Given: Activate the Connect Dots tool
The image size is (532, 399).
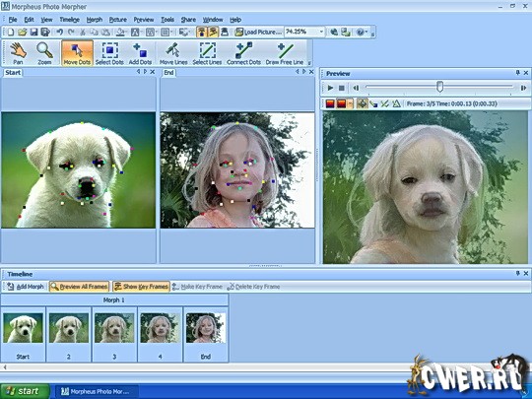Looking at the screenshot, I should (x=243, y=53).
